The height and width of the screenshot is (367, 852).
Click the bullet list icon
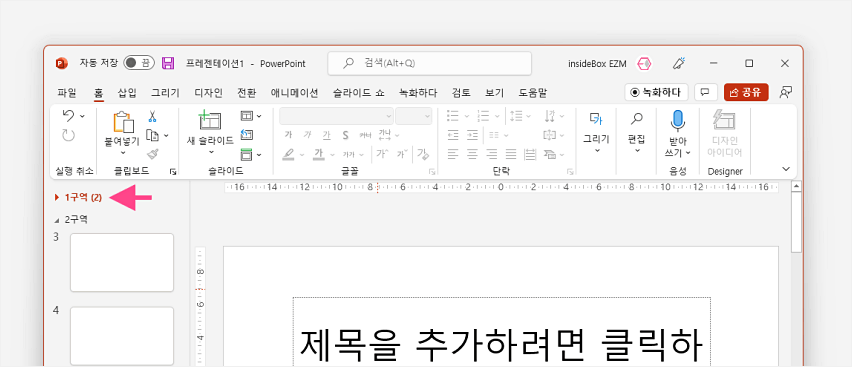452,116
